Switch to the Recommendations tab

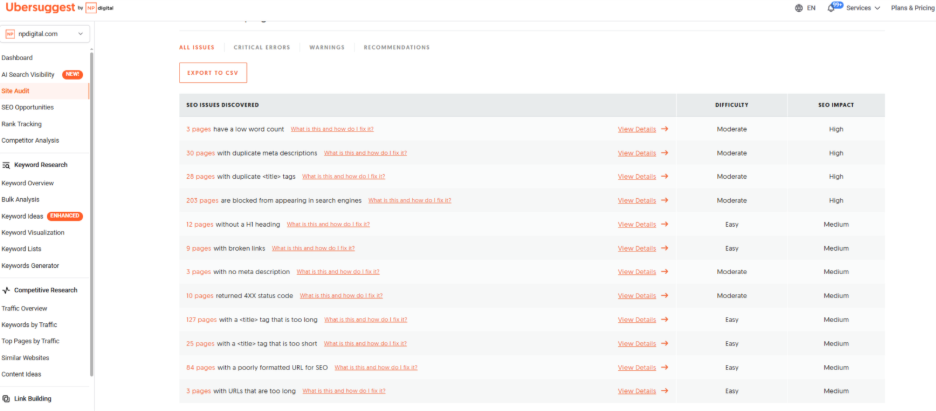[397, 47]
